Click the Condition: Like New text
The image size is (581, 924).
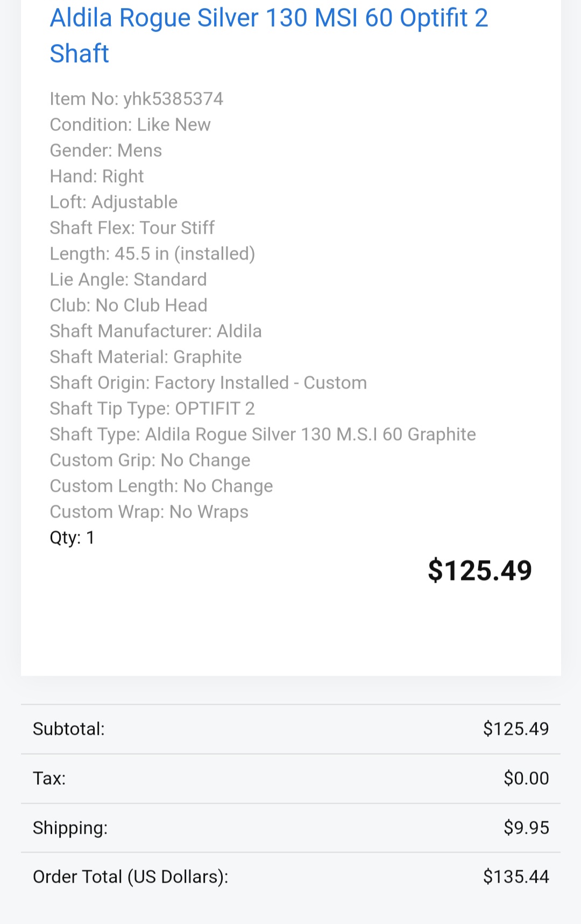130,125
